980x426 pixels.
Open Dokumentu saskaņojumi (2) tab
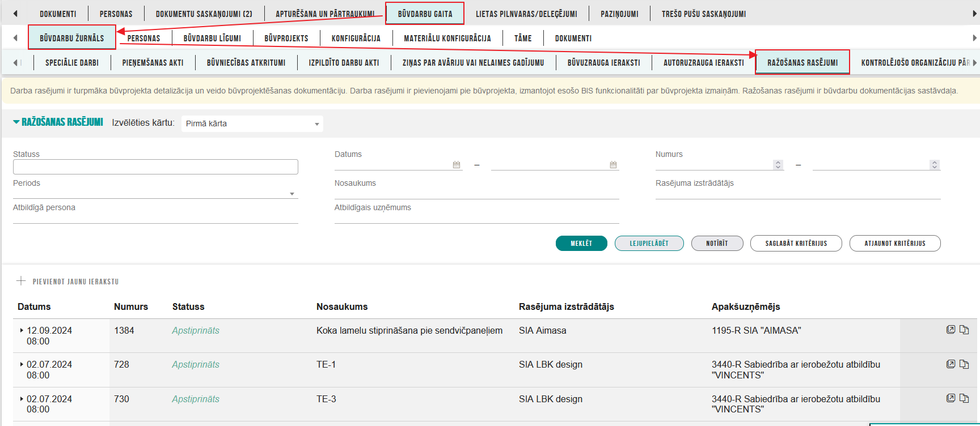click(x=204, y=14)
